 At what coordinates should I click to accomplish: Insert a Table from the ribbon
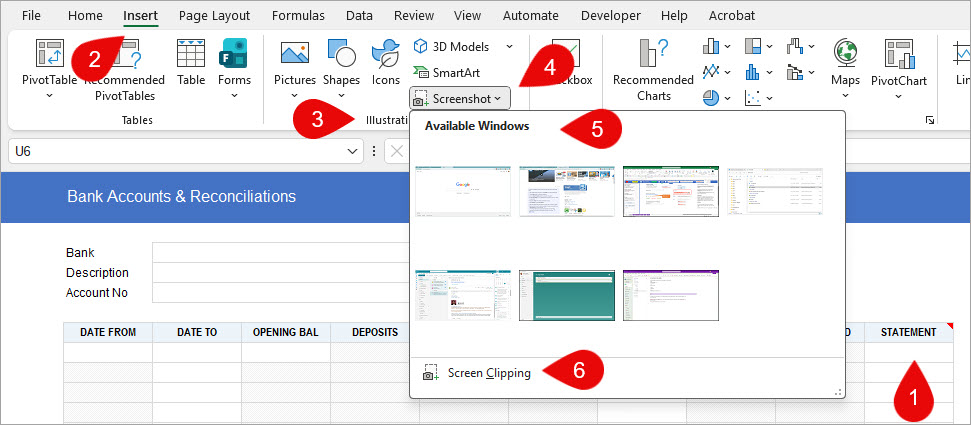[191, 60]
